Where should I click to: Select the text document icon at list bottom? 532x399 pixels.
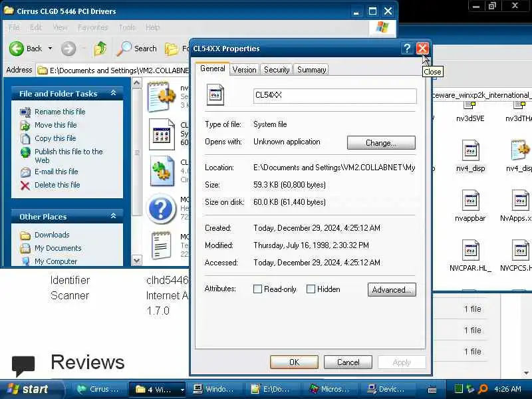[x=161, y=245]
